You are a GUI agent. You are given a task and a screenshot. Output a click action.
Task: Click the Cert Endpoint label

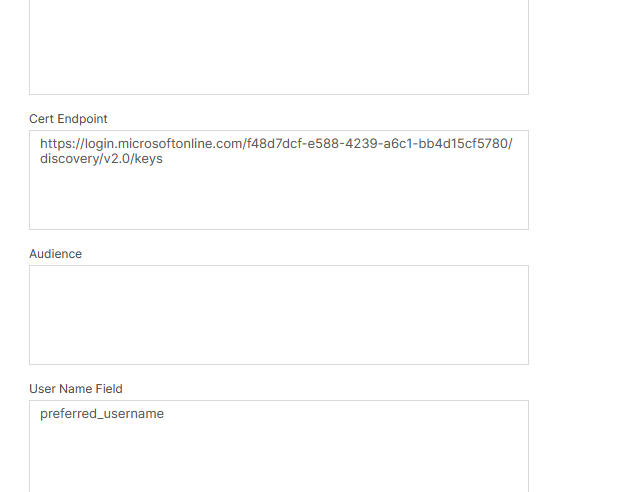click(x=68, y=119)
